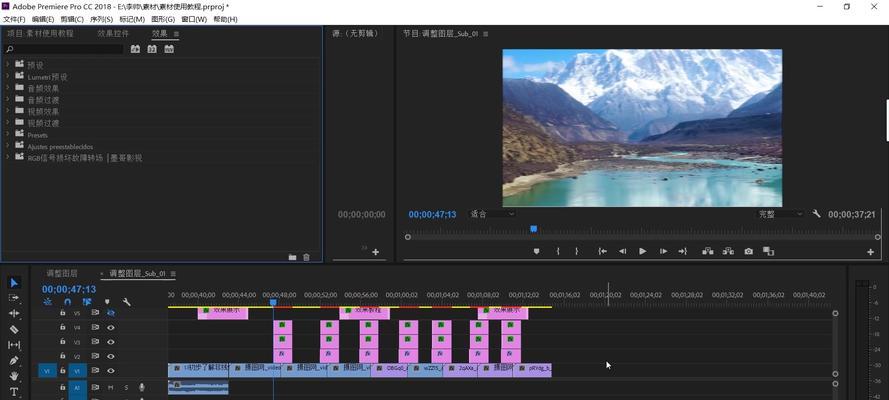The width and height of the screenshot is (889, 400).
Task: Switch to the 调整图层 timeline tab
Action: [62, 273]
